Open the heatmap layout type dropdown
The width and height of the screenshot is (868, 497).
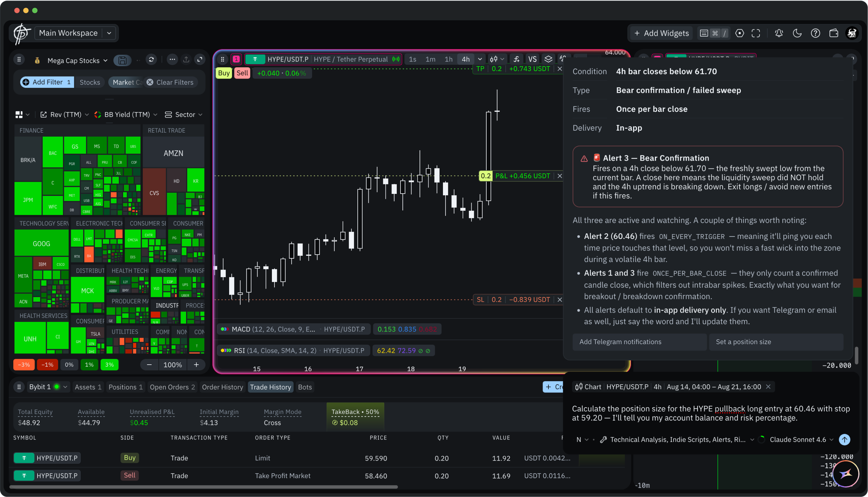click(23, 115)
